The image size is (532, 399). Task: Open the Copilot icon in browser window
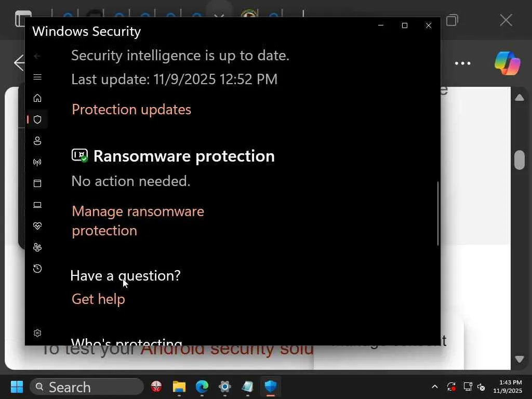[507, 63]
